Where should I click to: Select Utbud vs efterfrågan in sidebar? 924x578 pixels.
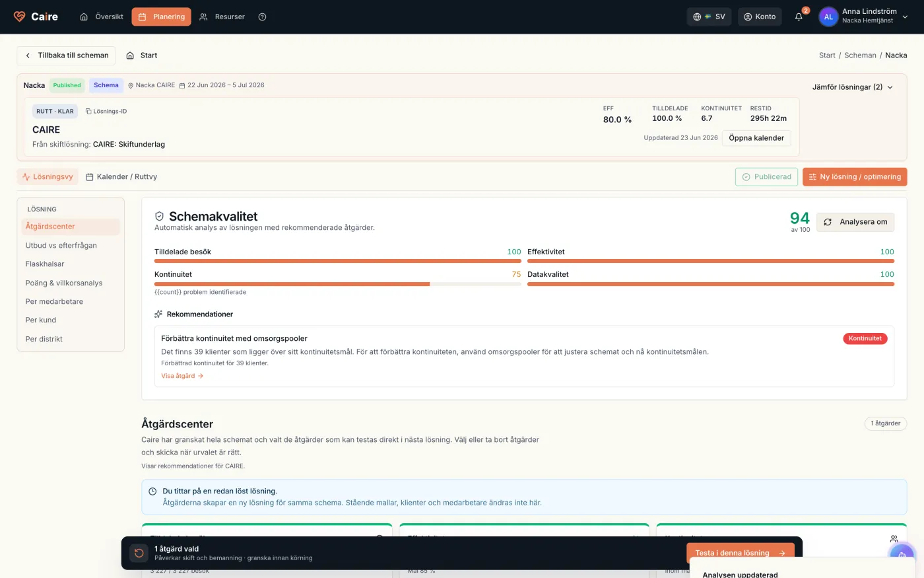(x=71, y=246)
